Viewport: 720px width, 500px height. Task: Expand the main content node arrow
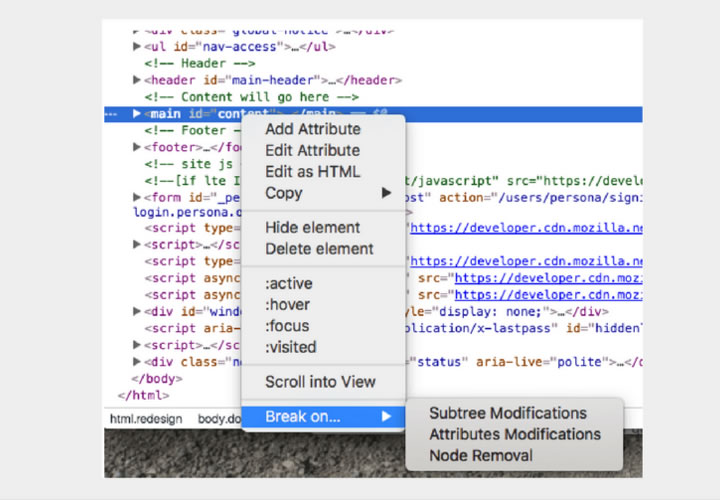point(137,114)
